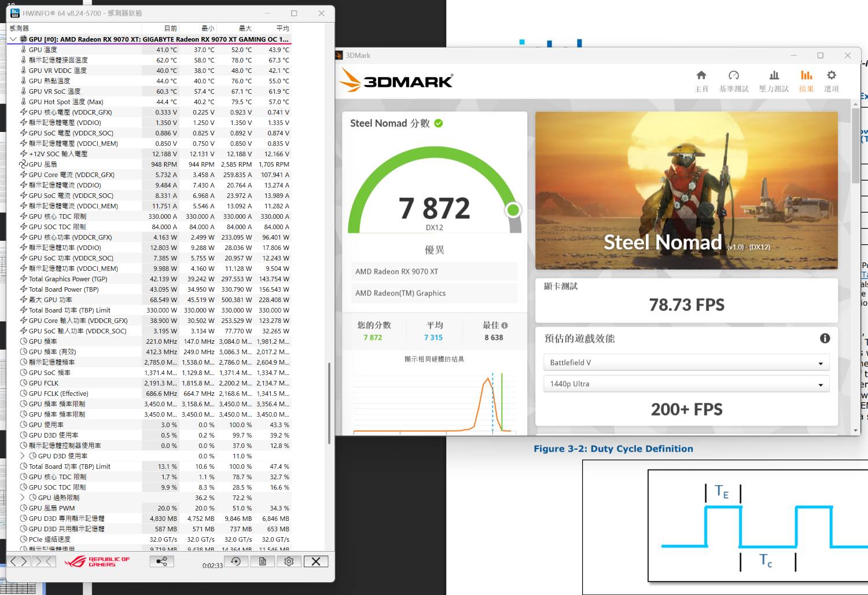Image resolution: width=868 pixels, height=595 pixels.
Task: Click fan icon of GPU 風扇 row
Action: (x=24, y=164)
